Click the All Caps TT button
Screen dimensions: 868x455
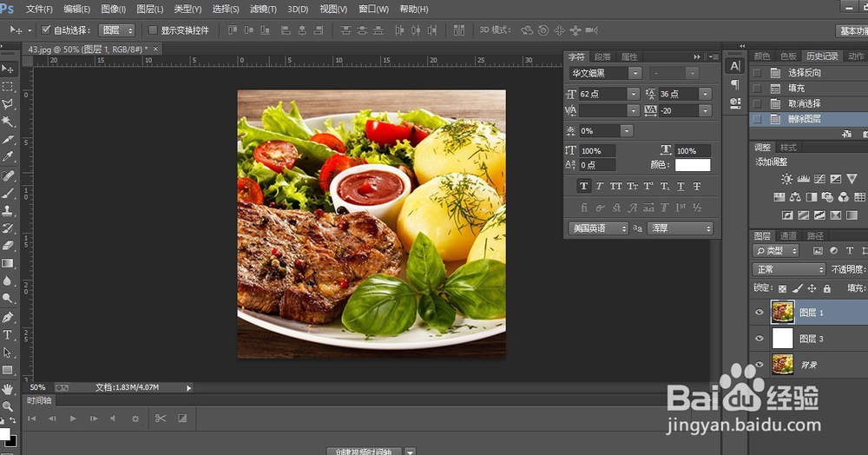point(615,186)
